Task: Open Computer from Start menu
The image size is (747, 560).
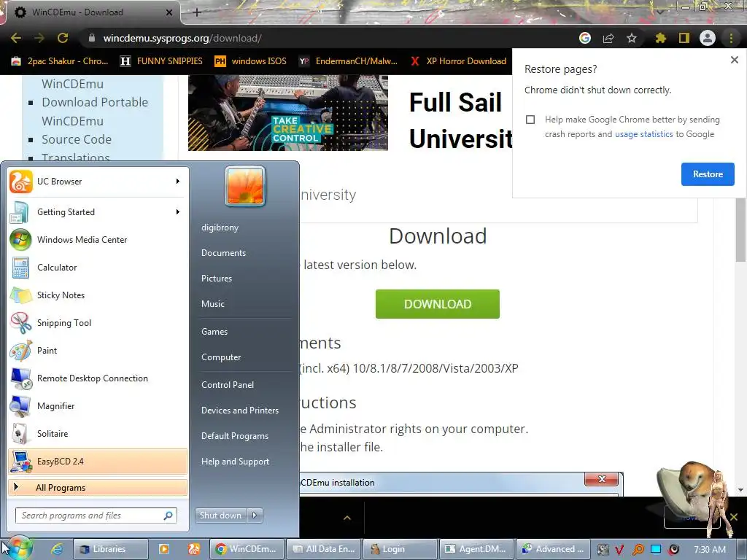Action: 221,357
